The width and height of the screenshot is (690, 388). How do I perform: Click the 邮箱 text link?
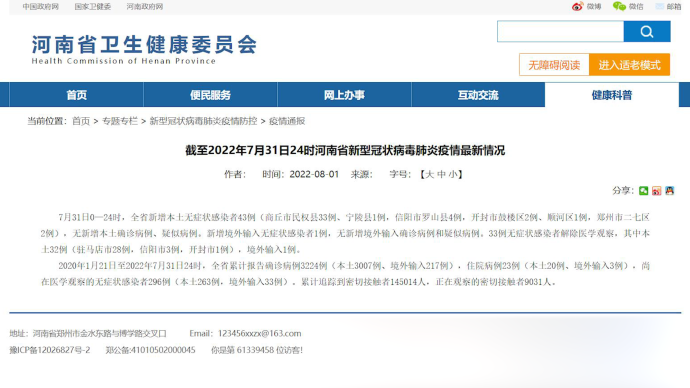coord(674,7)
